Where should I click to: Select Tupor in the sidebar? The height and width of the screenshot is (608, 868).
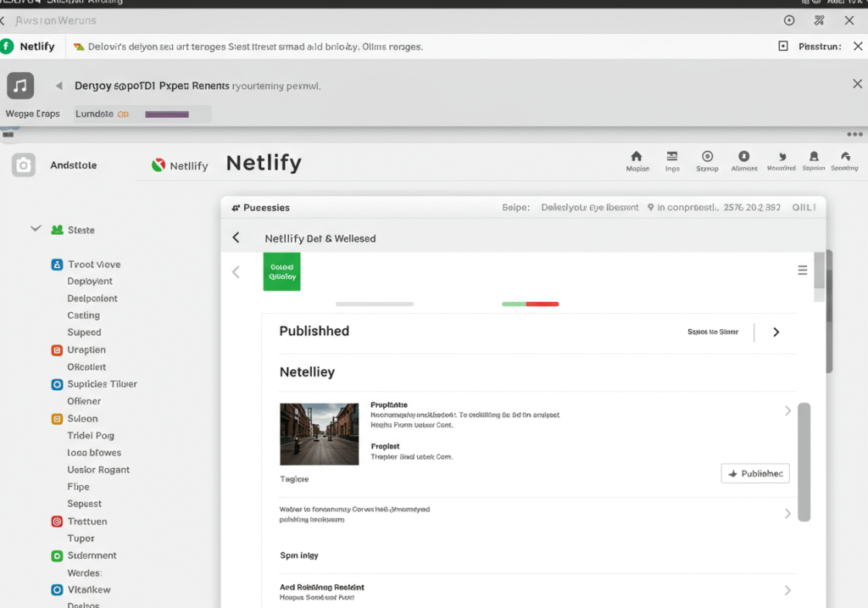click(x=81, y=538)
